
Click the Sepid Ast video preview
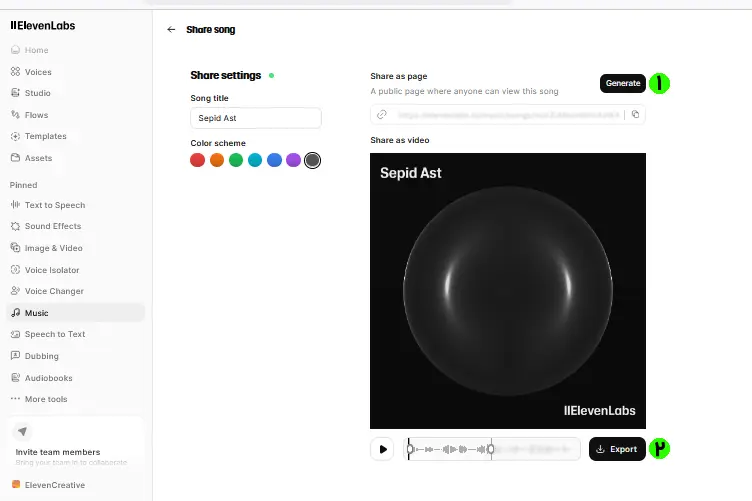tap(508, 291)
